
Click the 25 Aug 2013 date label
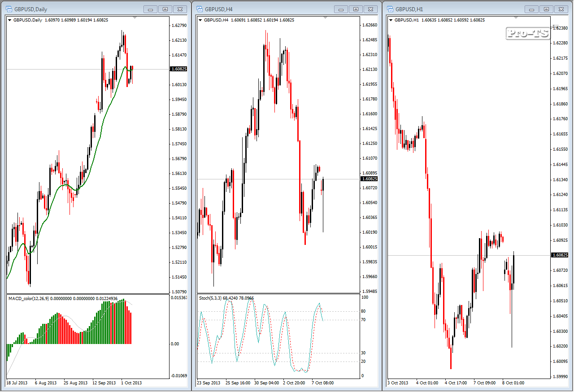click(76, 383)
